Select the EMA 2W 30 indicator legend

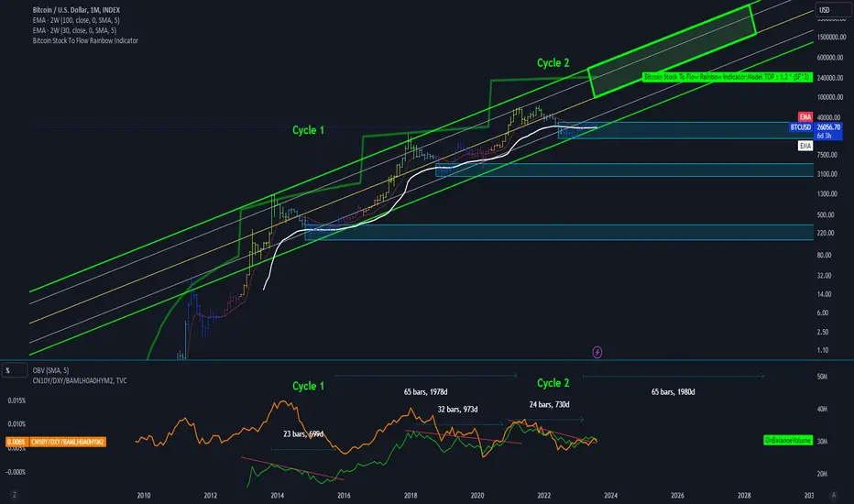tap(74, 30)
